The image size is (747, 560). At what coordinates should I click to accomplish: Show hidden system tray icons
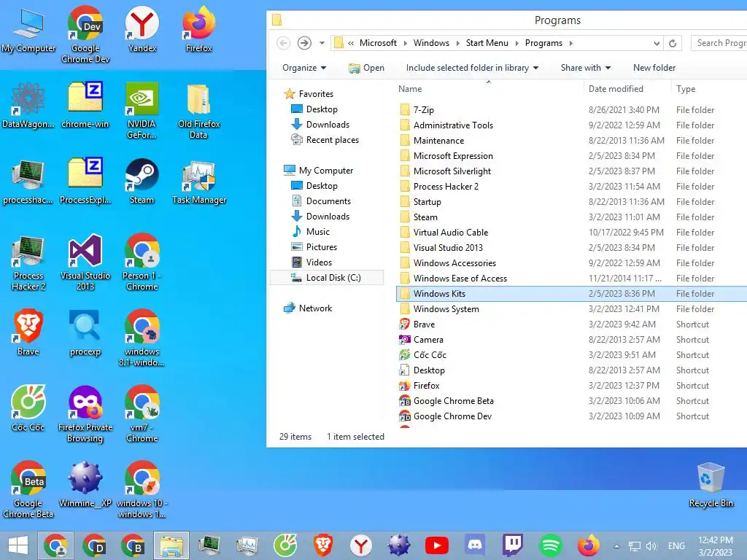(x=617, y=546)
